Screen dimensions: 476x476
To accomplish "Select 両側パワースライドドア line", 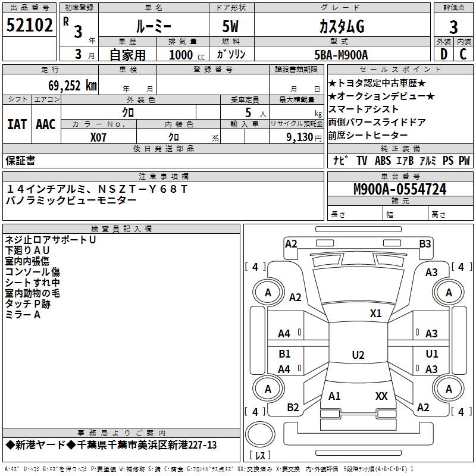I will coord(377,123).
